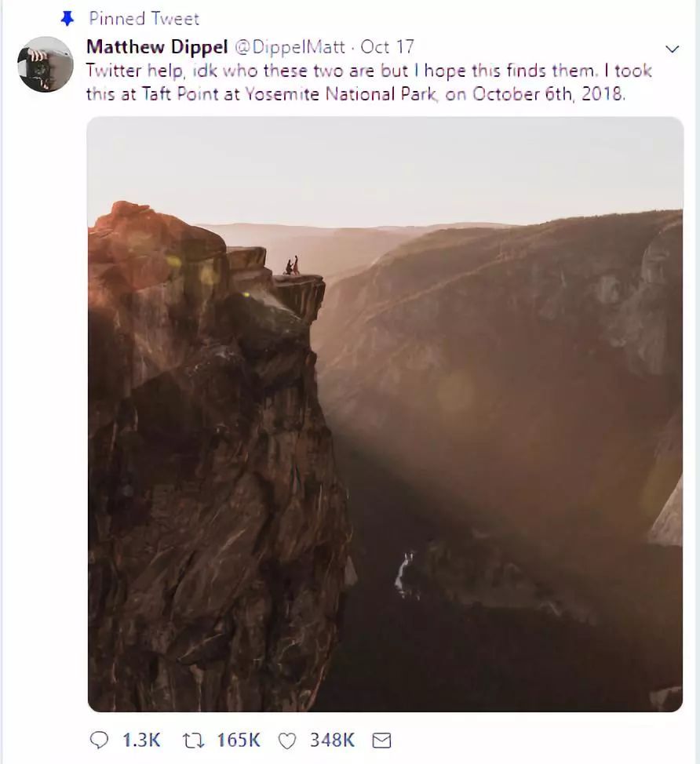Like the tweet with the heart icon
This screenshot has width=700, height=764.
tap(287, 740)
